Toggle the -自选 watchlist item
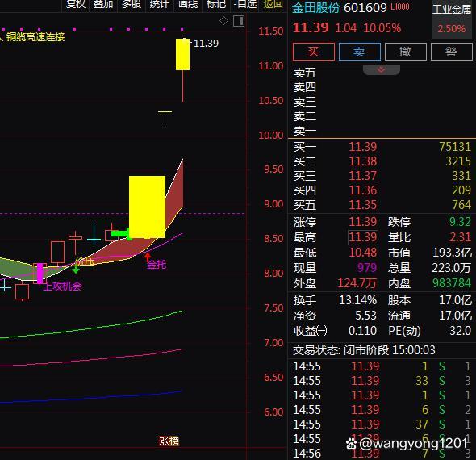This screenshot has width=476, height=460. click(245, 4)
